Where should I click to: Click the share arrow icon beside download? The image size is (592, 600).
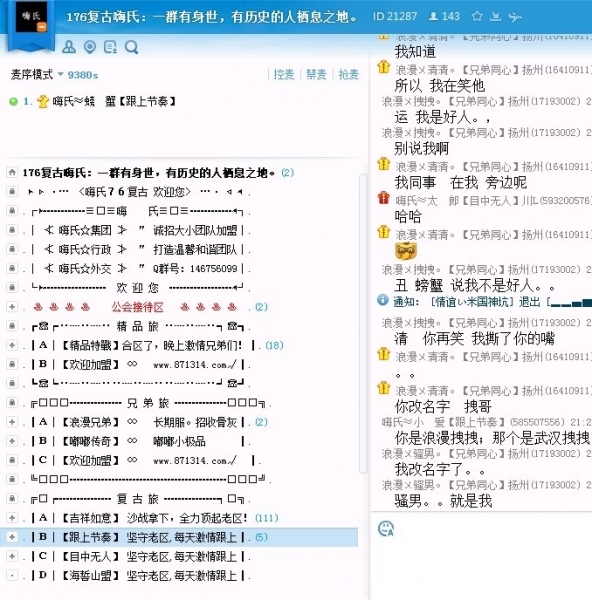point(515,16)
